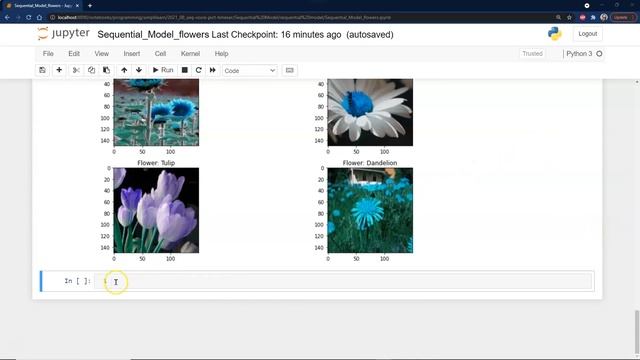
Task: Click the Trusted notebook indicator
Action: pyautogui.click(x=532, y=53)
